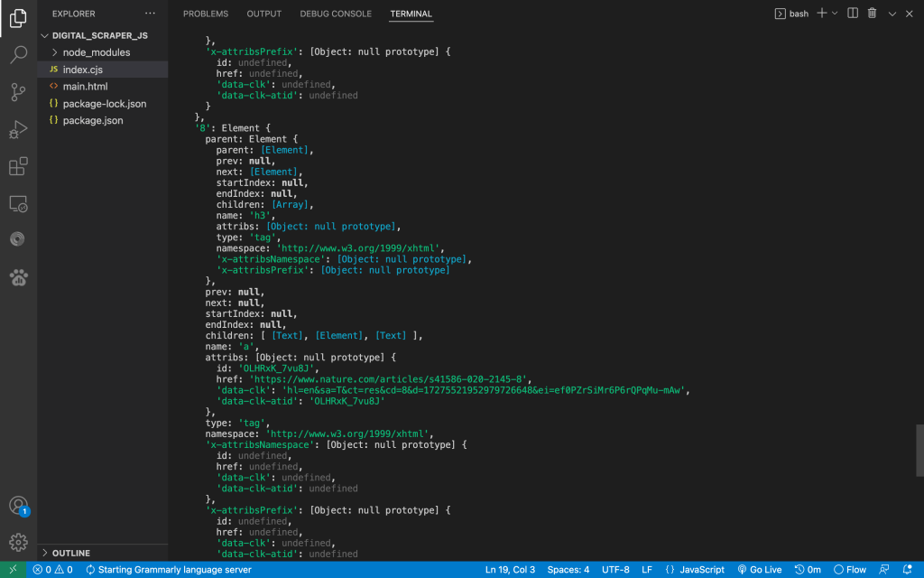
Task: Open package-lock.json file
Action: (x=103, y=103)
